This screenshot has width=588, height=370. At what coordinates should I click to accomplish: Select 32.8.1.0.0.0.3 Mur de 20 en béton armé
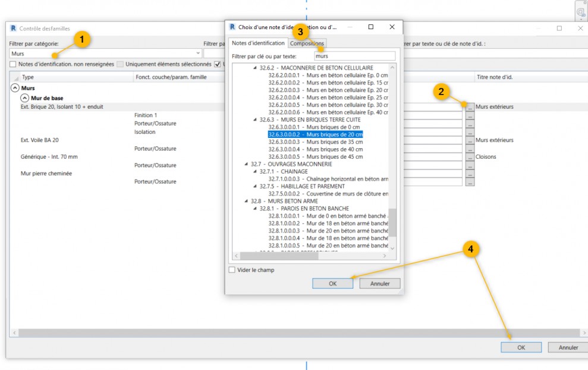point(328,231)
